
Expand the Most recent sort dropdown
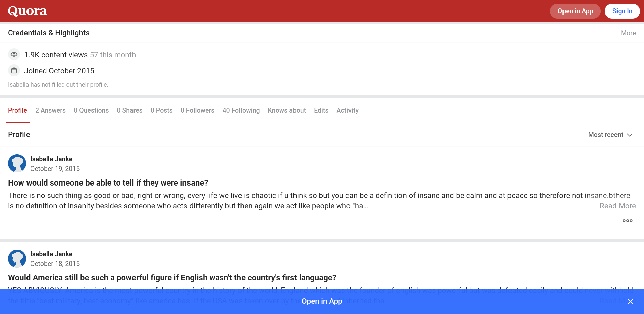pyautogui.click(x=610, y=135)
